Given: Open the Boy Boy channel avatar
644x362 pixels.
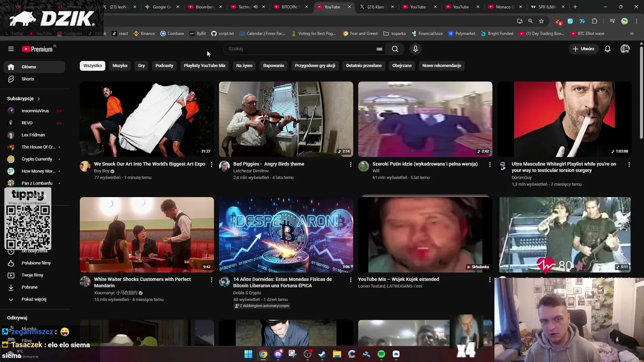Looking at the screenshot, I should [x=85, y=166].
